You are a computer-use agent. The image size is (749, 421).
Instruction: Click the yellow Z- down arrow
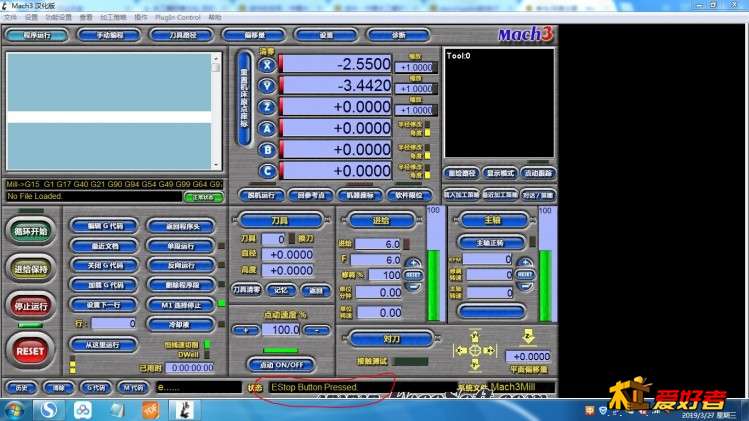tap(528, 336)
